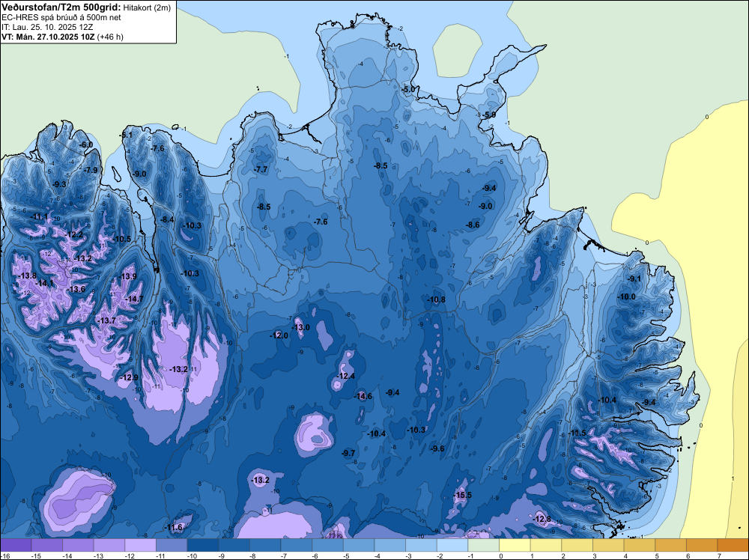Select the -12.2 temperature label
Screen dimensions: 749x560
point(74,234)
